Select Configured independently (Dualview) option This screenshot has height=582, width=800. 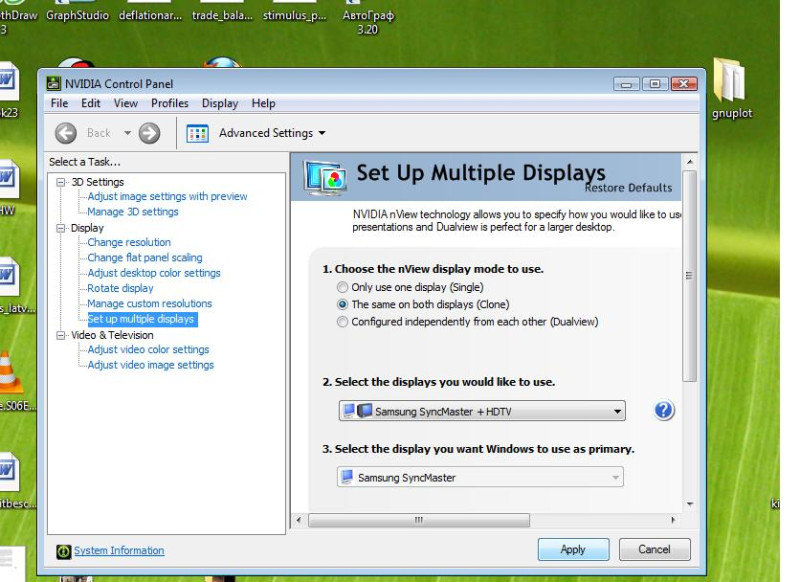pyautogui.click(x=342, y=322)
